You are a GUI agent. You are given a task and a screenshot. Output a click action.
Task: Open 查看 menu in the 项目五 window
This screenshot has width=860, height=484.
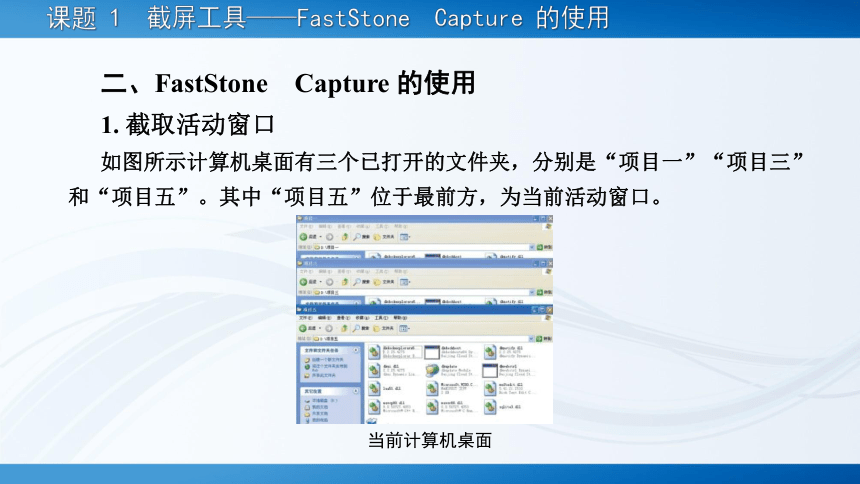click(x=343, y=318)
